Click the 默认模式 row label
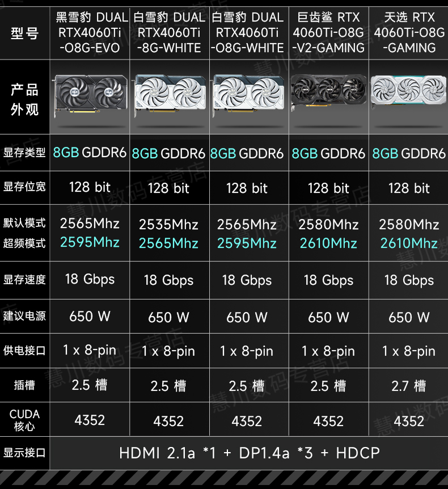Viewport: 448px width, 489px height. coord(24,223)
